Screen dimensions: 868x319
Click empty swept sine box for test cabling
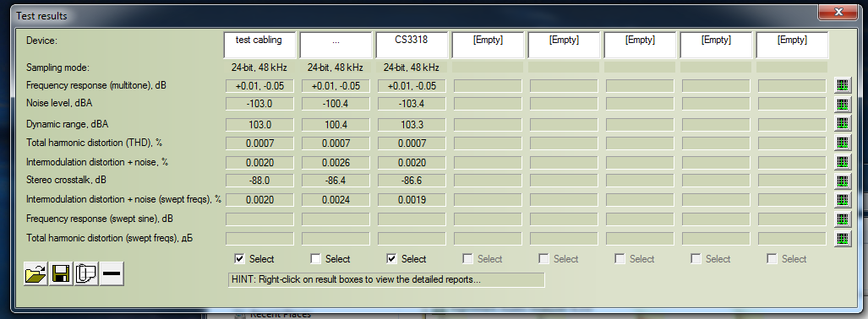point(259,219)
